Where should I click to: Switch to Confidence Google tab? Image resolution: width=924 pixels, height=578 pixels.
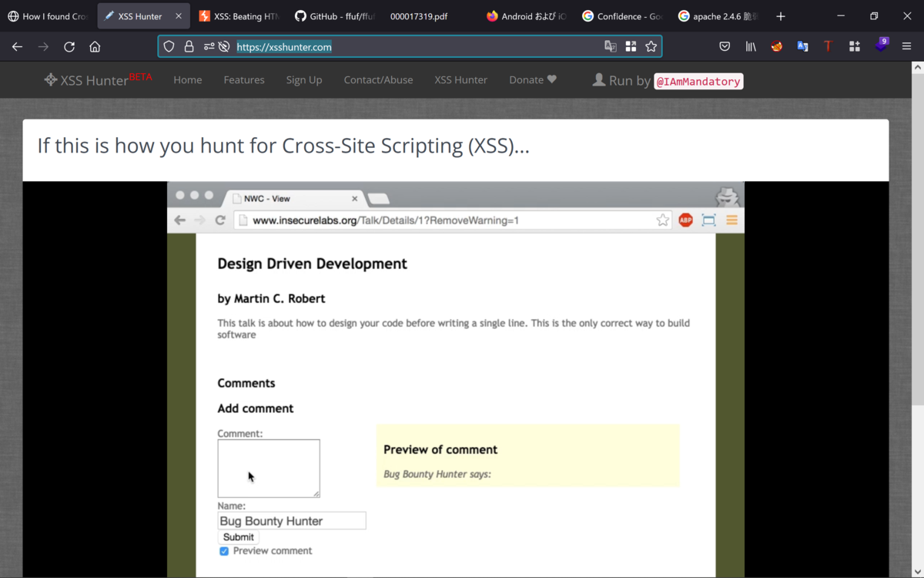point(621,16)
